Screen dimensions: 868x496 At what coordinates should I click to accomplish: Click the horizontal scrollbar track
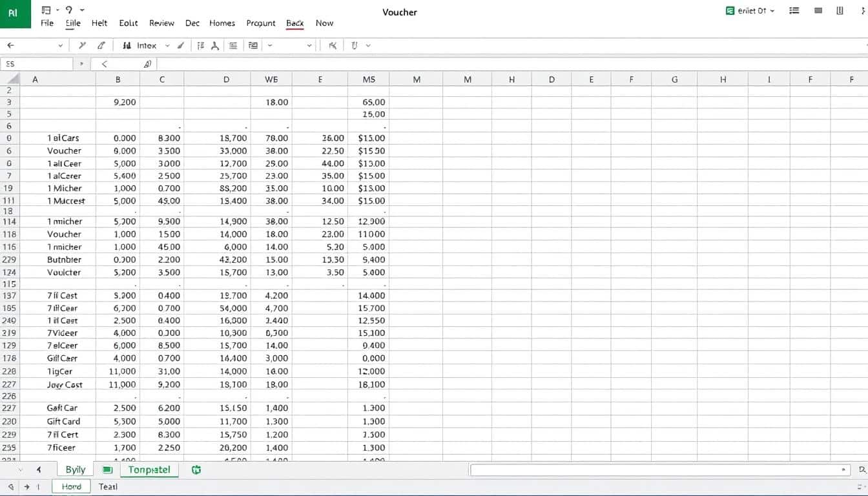660,470
